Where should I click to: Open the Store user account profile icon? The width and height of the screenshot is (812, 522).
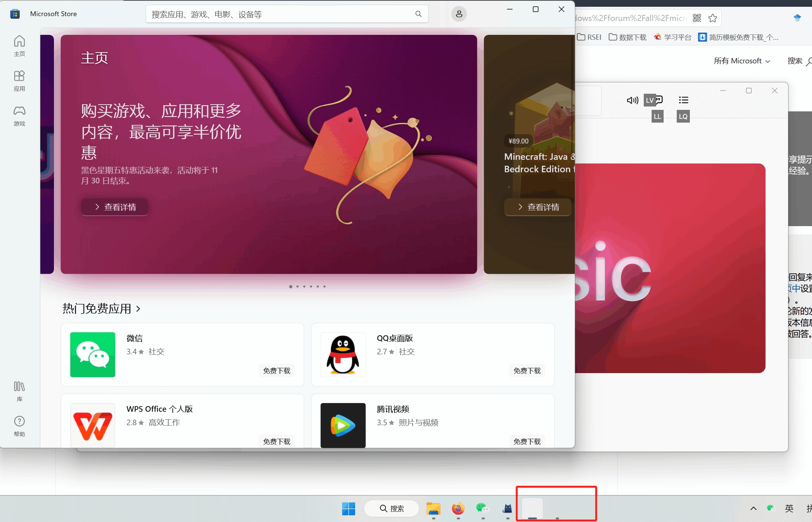click(x=459, y=14)
